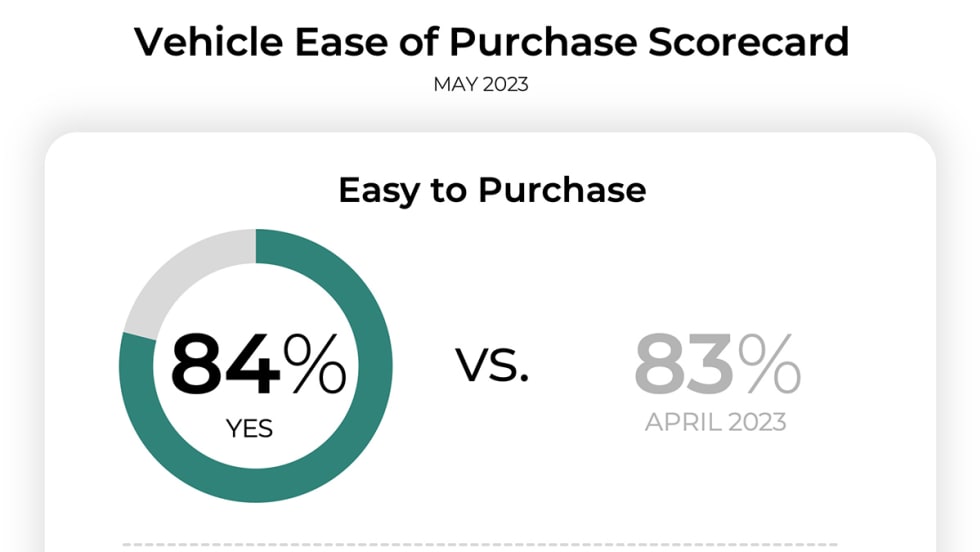Click the percent sign after 84
The height and width of the screenshot is (552, 980).
point(315,365)
